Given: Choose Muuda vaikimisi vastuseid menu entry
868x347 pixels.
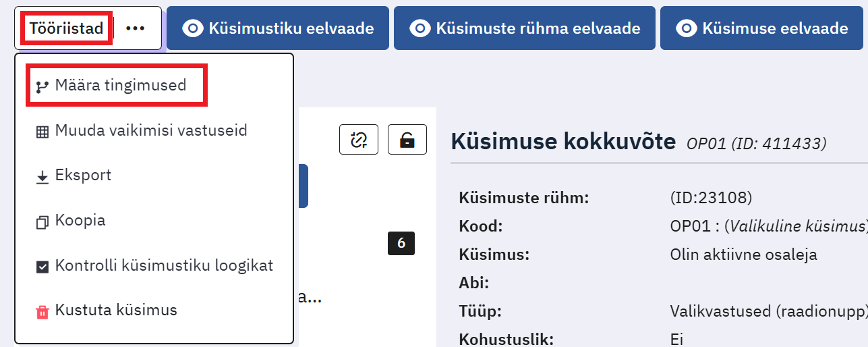Looking at the screenshot, I should tap(151, 130).
